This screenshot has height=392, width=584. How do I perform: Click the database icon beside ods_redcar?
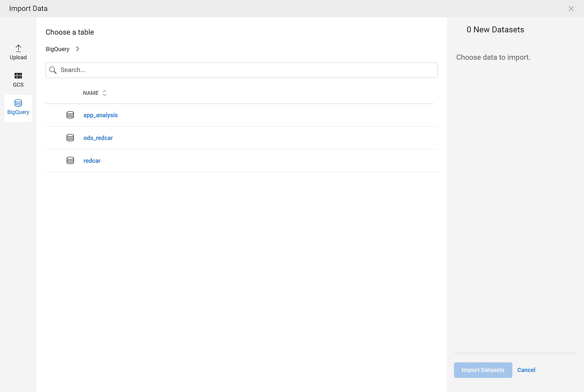point(70,138)
